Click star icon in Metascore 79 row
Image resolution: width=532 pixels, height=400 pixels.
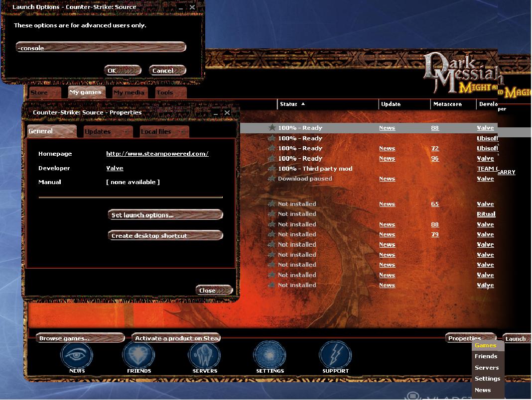point(272,234)
